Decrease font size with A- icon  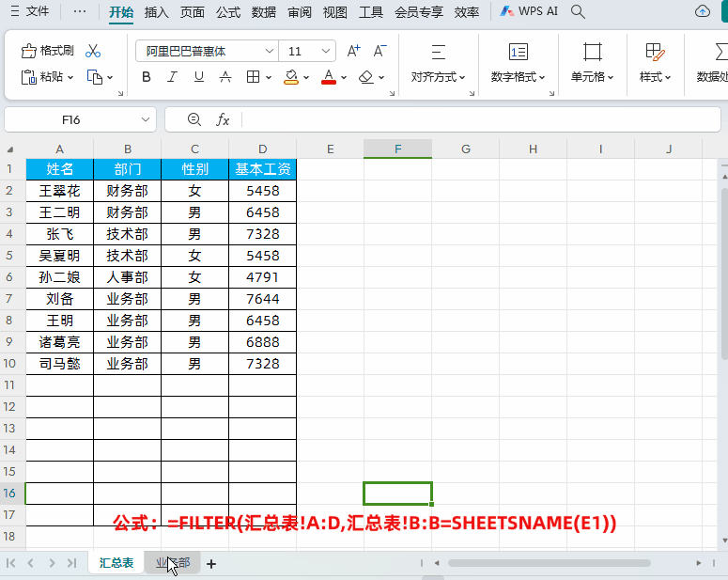379,51
